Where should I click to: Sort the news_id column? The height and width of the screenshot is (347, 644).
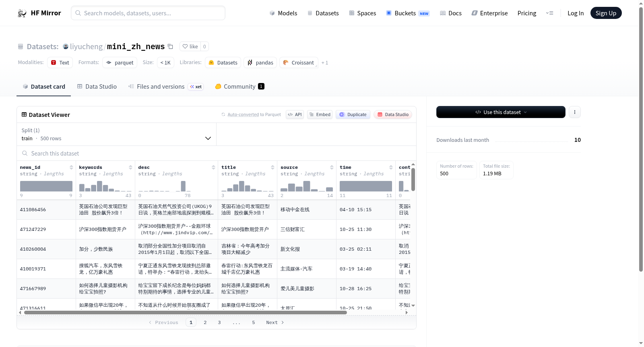click(x=71, y=167)
